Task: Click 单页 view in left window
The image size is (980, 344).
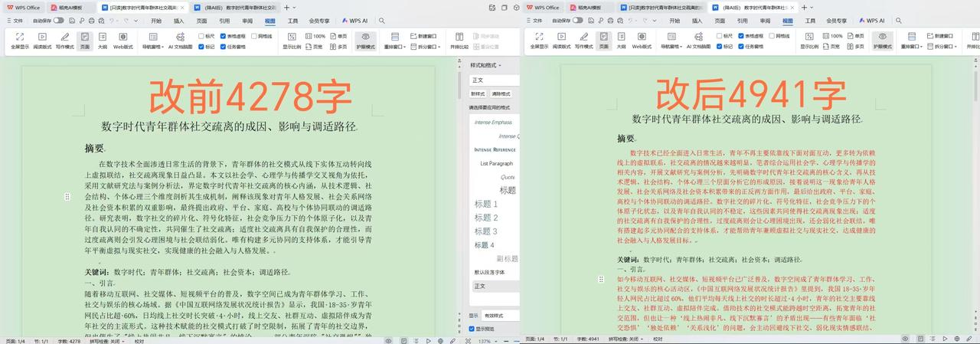Action: pyautogui.click(x=338, y=36)
